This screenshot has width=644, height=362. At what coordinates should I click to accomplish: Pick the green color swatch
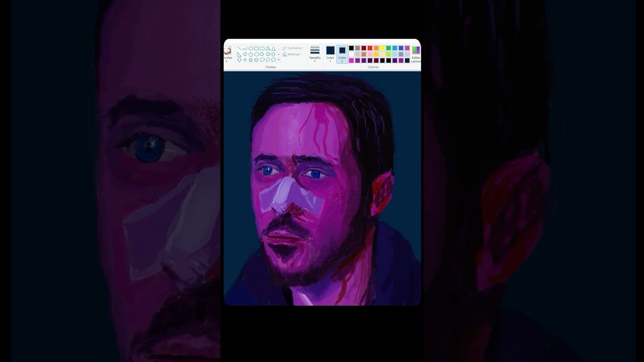388,48
